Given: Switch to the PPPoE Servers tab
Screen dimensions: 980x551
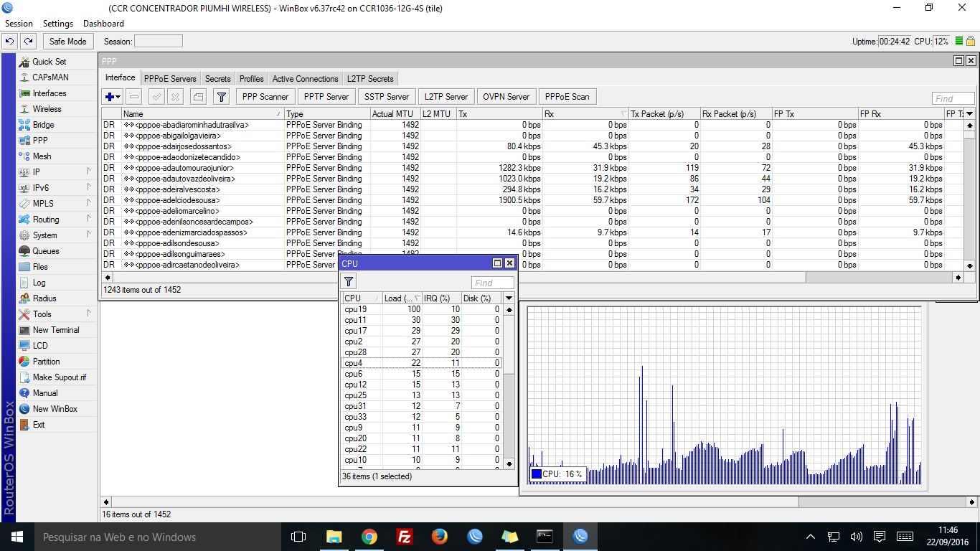Looking at the screenshot, I should coord(170,79).
